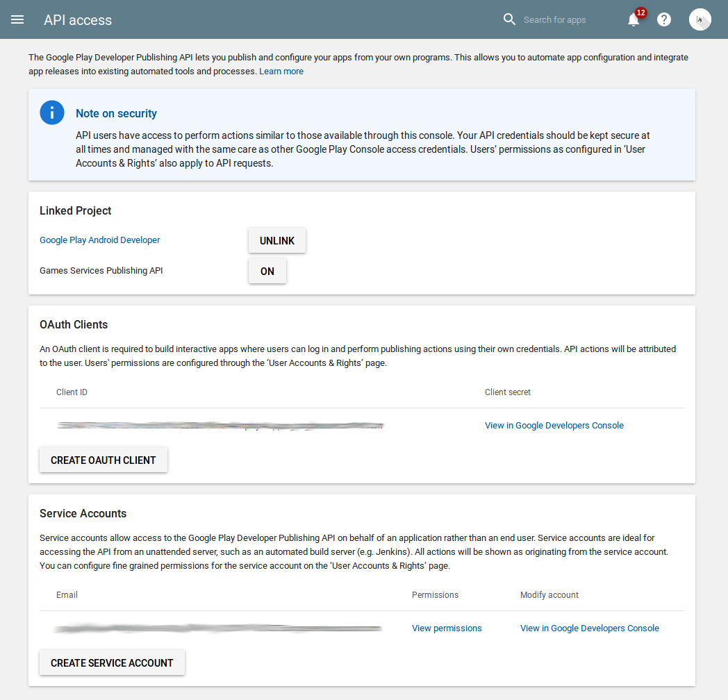This screenshot has height=700, width=728.
Task: Click the red notification count badge
Action: coord(640,12)
